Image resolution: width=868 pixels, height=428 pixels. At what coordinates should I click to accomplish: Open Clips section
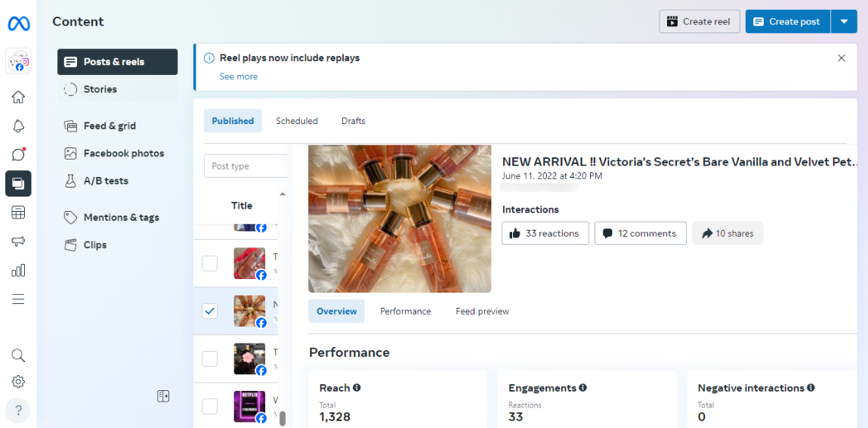[117, 244]
